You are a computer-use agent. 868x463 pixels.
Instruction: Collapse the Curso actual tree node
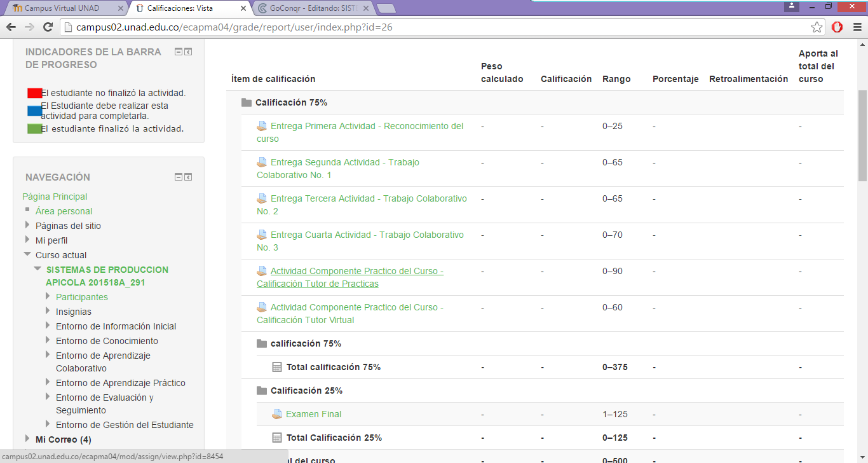click(x=27, y=254)
